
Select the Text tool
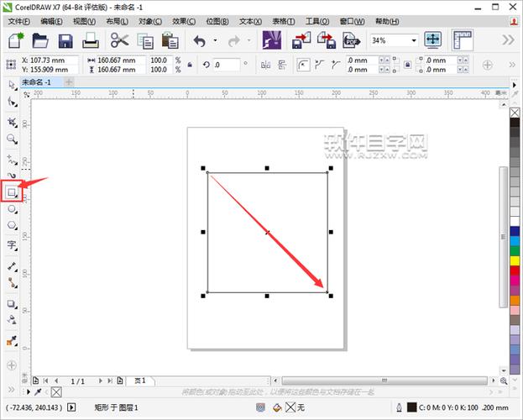point(13,245)
